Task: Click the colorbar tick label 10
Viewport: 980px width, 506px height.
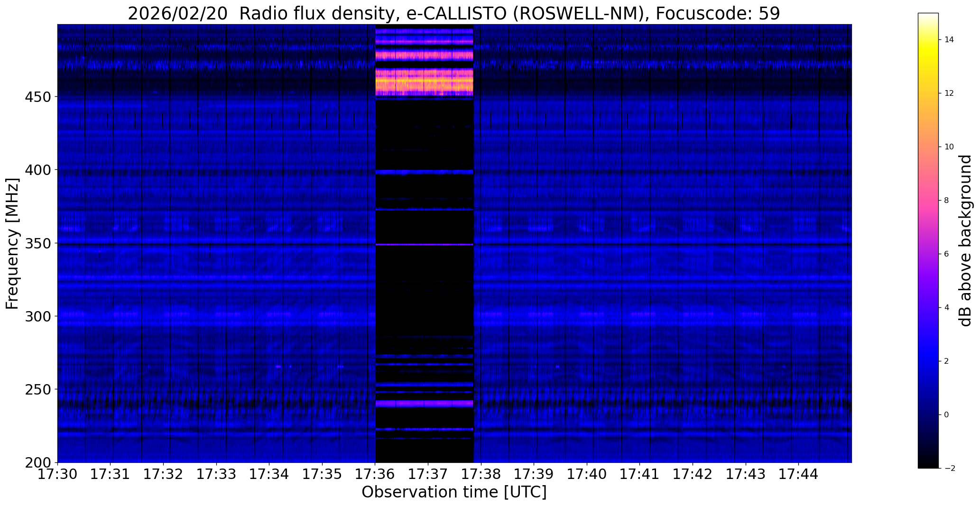Action: tap(949, 147)
